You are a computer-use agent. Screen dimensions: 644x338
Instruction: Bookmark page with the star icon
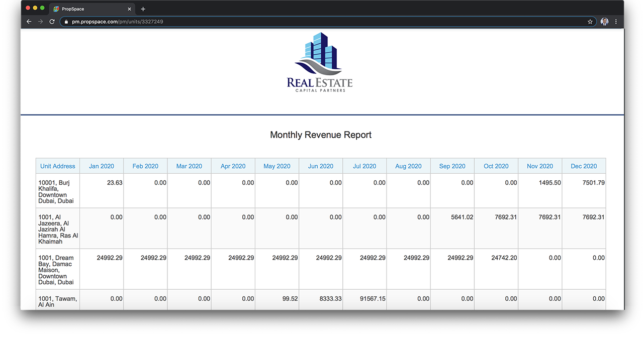590,22
